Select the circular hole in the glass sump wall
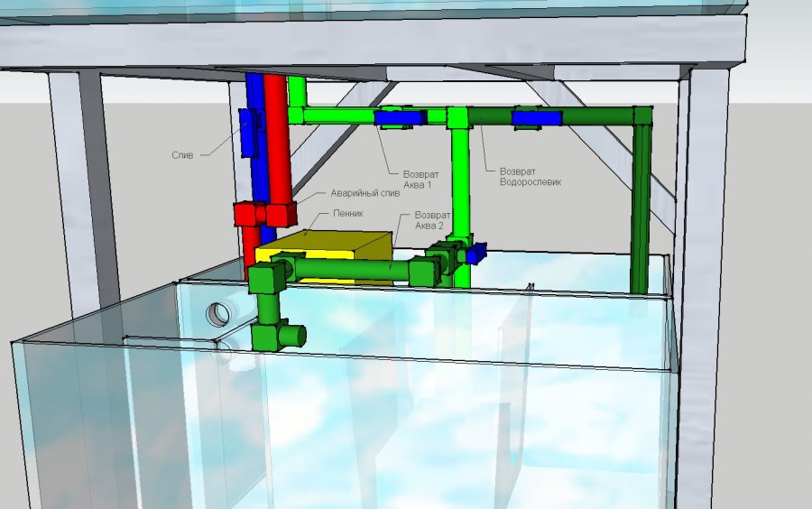Viewport: 812px width, 509px height. point(219,314)
